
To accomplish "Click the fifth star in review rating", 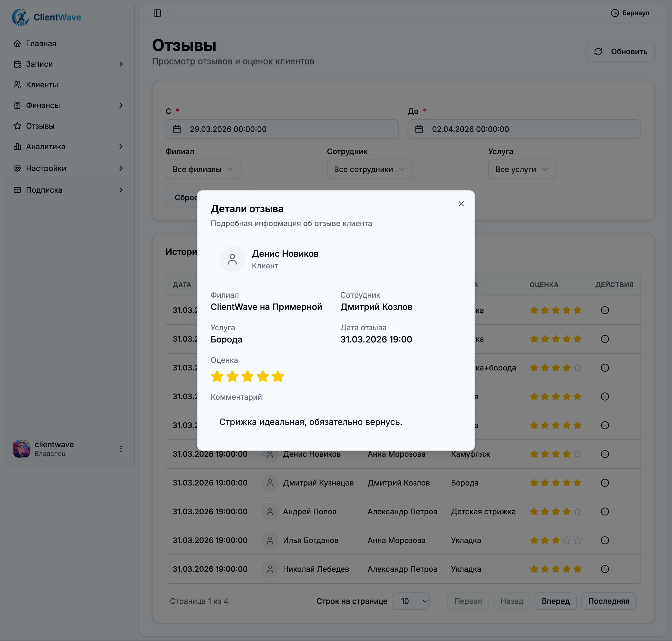I will point(278,376).
